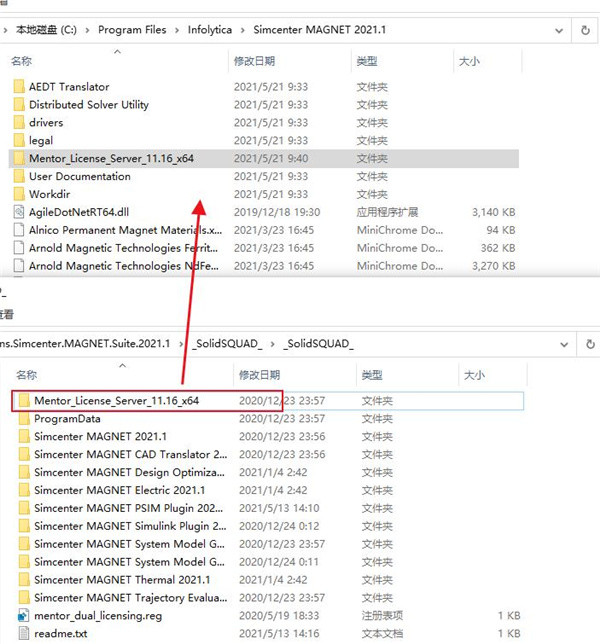600x644 pixels.
Task: Select the readme.txt file name
Action: [60, 633]
